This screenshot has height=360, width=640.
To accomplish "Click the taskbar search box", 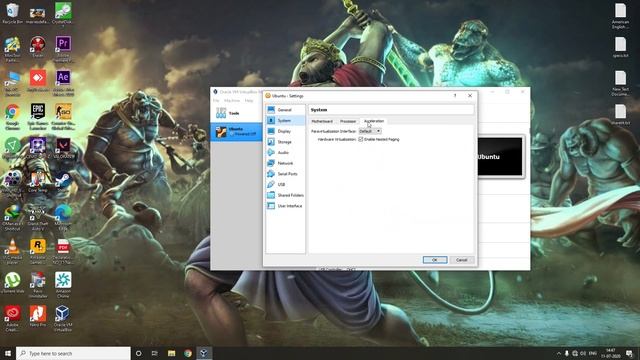I will pyautogui.click(x=73, y=353).
